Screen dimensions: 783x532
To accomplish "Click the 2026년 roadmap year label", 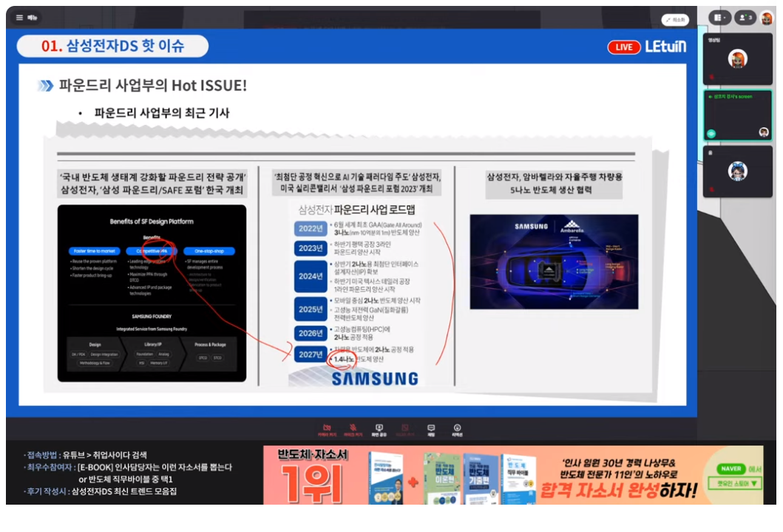I will click(x=311, y=333).
